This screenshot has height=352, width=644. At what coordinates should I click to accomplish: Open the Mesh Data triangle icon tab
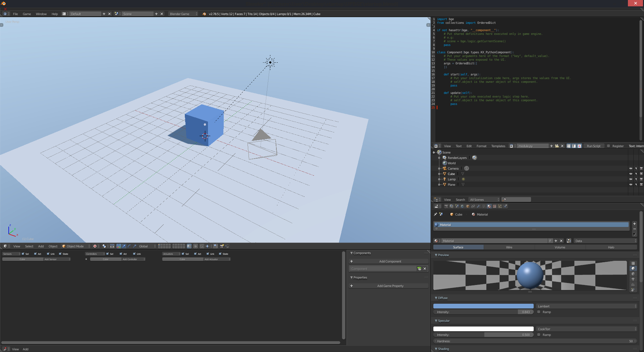(x=484, y=206)
